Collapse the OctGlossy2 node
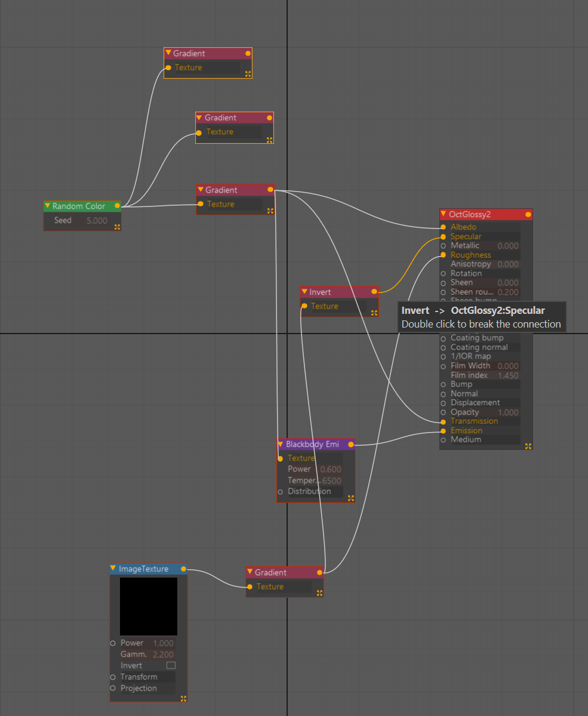The width and height of the screenshot is (588, 716). point(444,214)
